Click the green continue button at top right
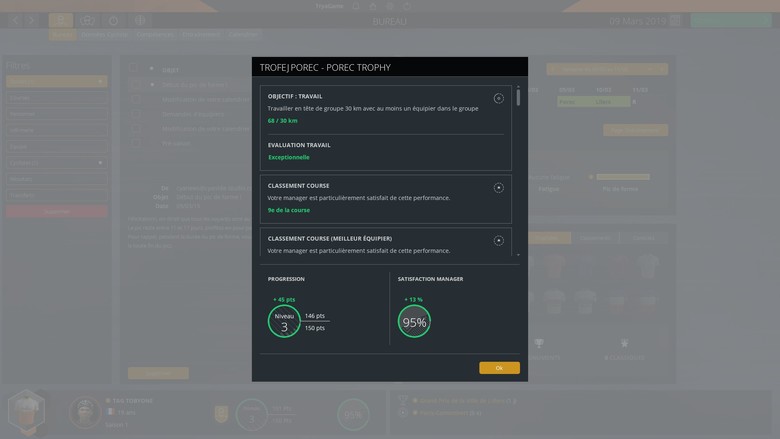This screenshot has width=780, height=439. (x=731, y=20)
